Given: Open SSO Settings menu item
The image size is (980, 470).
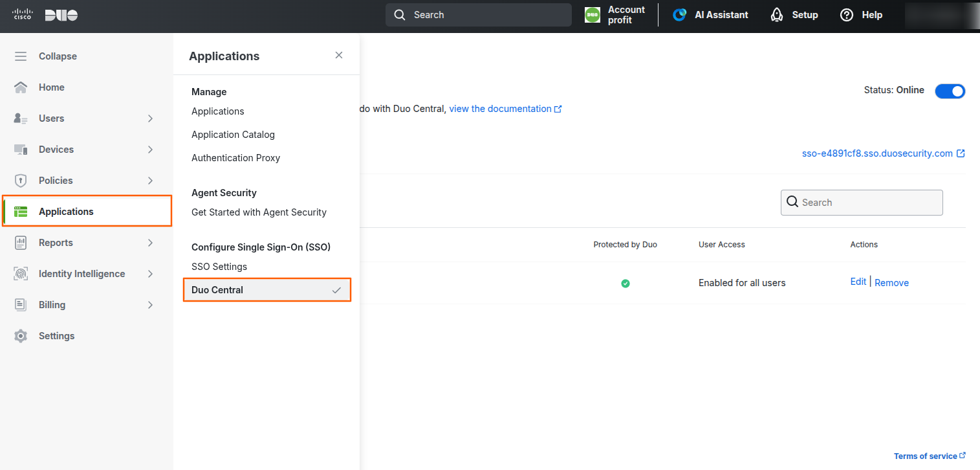Looking at the screenshot, I should point(219,267).
